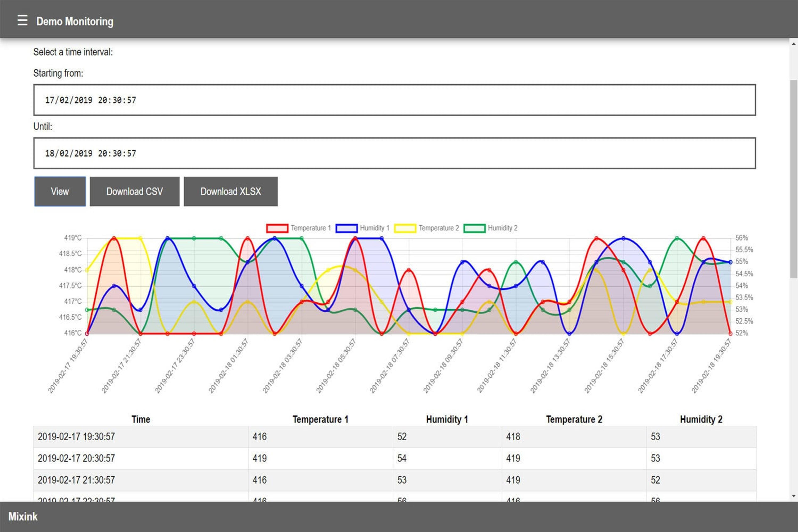Viewport: 798px width, 532px height.
Task: Toggle Humidity 1 blue legend swatch
Action: 346,228
